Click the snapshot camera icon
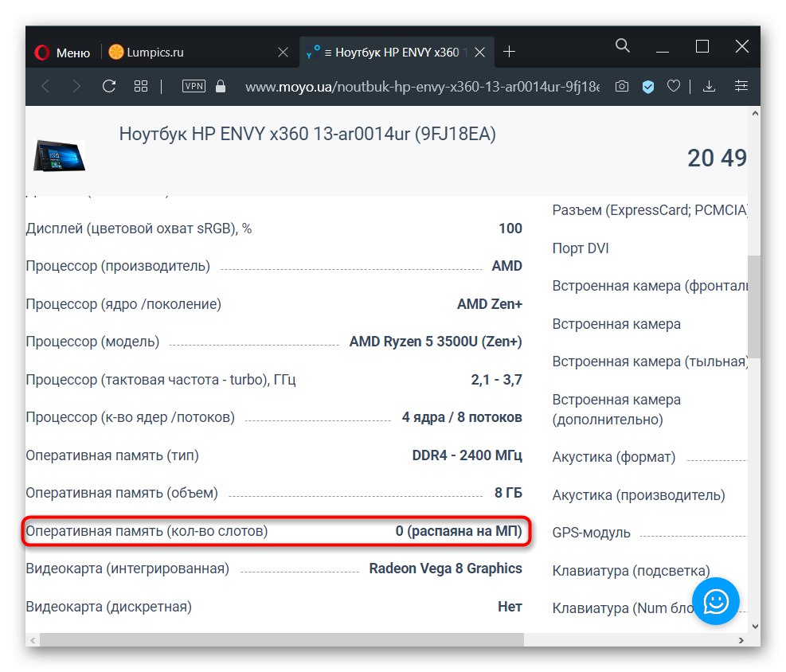The height and width of the screenshot is (672, 786). click(x=623, y=86)
